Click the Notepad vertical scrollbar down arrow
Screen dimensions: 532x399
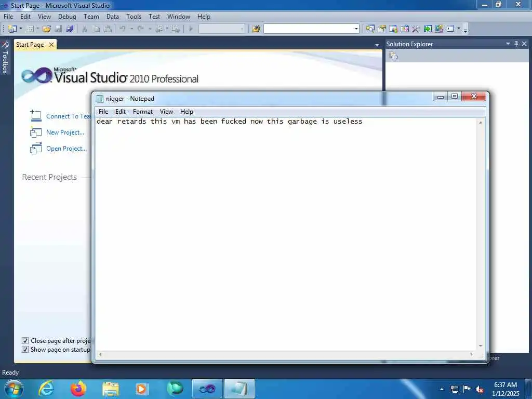coord(481,345)
